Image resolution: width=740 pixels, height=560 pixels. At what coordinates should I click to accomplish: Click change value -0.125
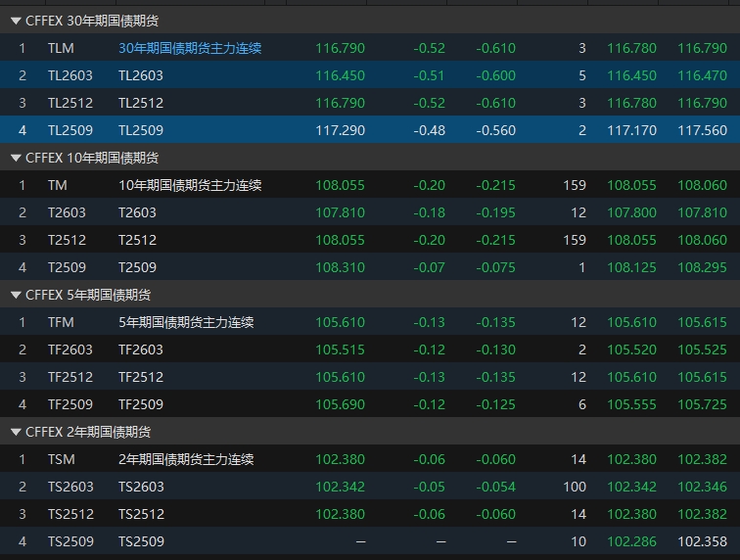[495, 404]
